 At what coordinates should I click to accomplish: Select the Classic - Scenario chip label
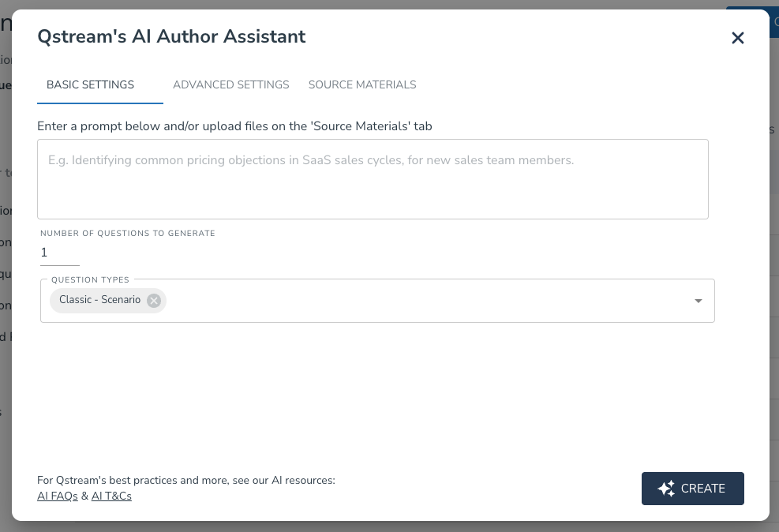pyautogui.click(x=100, y=299)
